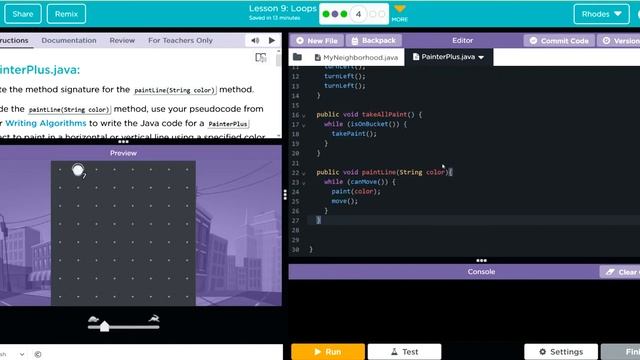This screenshot has width=640, height=360.
Task: Open the Instructions tab
Action: [x=14, y=40]
